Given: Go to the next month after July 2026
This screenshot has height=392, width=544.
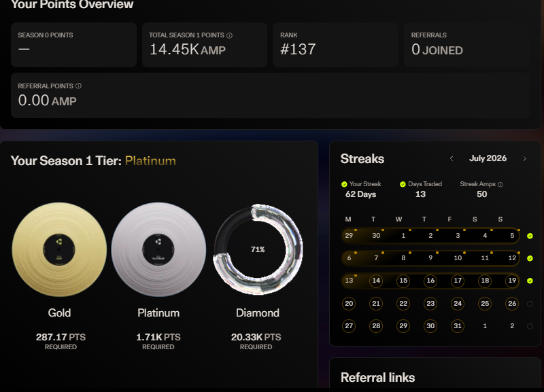Looking at the screenshot, I should 524,158.
